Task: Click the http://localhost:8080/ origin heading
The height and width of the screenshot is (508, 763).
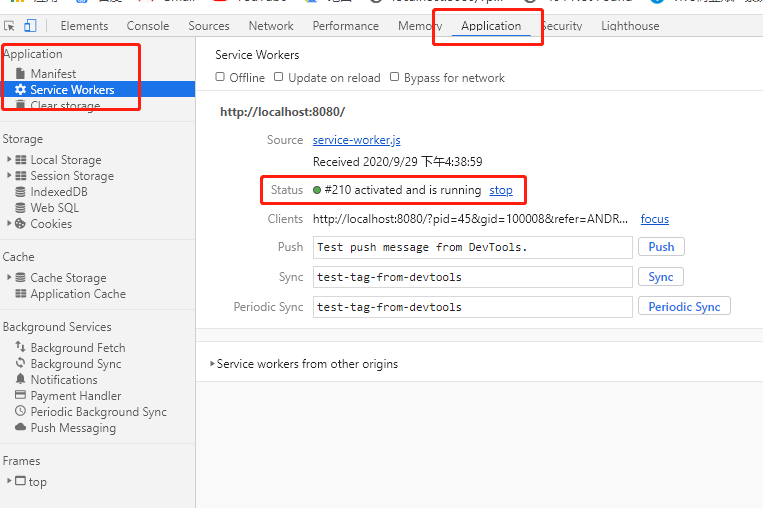Action: 283,112
